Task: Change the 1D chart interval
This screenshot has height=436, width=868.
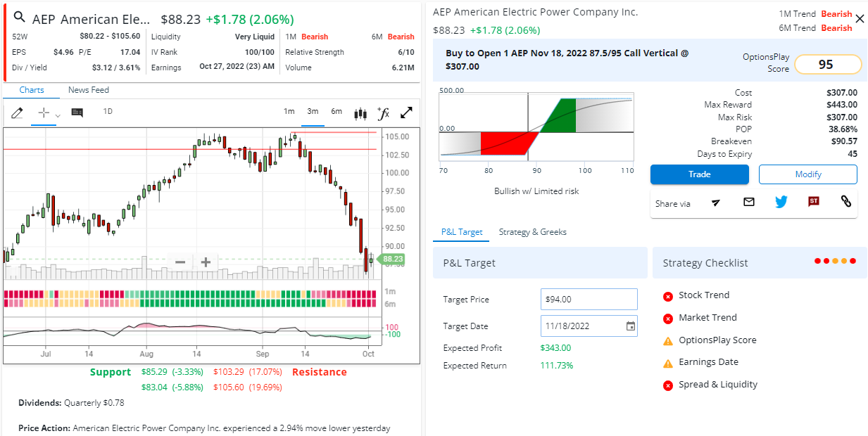Action: click(108, 111)
